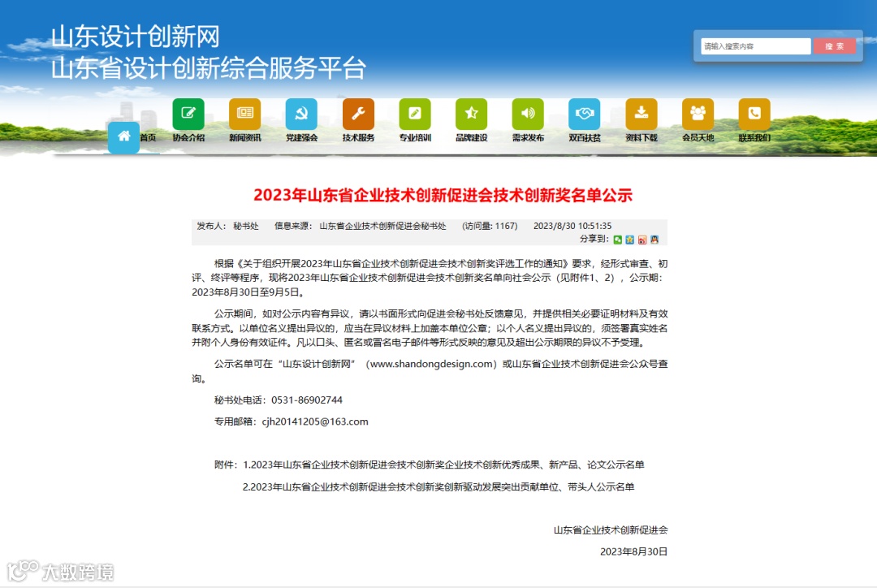
Task: Open attachment 2 创新驱动发展突出贡献单位名单
Action: [438, 486]
